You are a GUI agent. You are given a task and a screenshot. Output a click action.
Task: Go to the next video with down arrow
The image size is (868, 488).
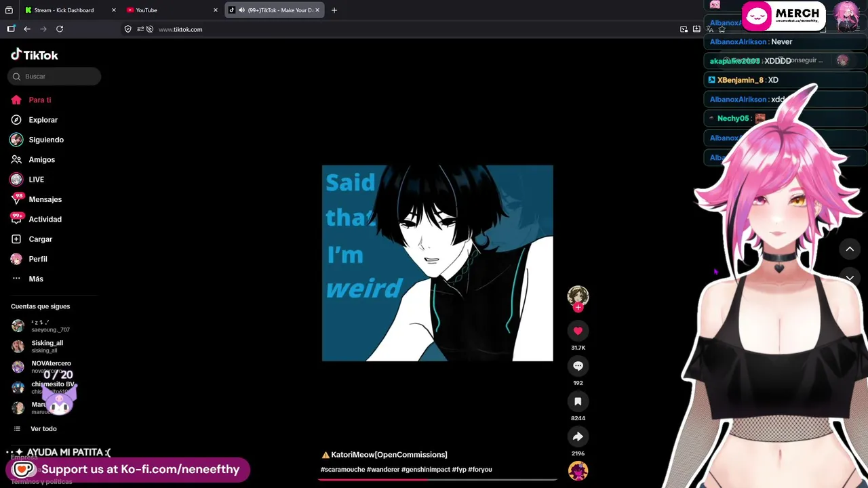[x=850, y=278]
